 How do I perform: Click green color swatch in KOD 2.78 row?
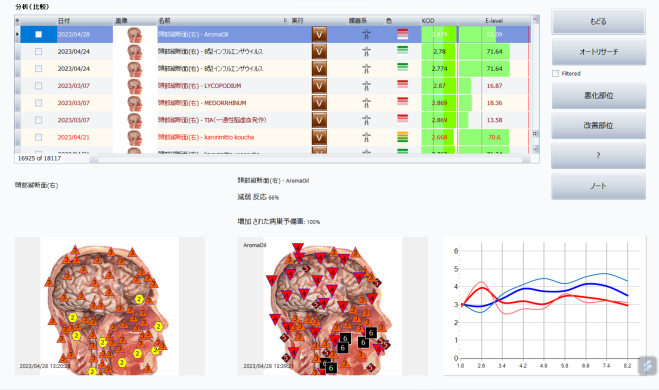point(403,51)
